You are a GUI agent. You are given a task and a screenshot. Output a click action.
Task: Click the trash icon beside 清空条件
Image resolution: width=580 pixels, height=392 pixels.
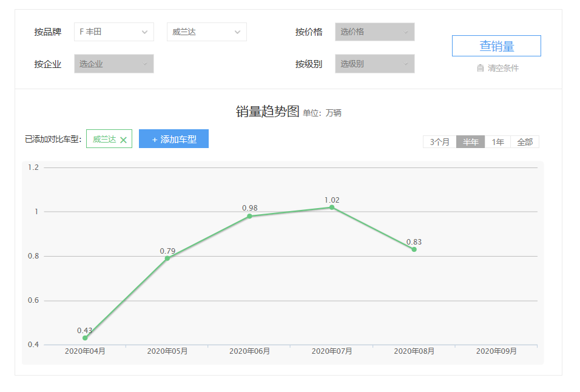pyautogui.click(x=481, y=68)
